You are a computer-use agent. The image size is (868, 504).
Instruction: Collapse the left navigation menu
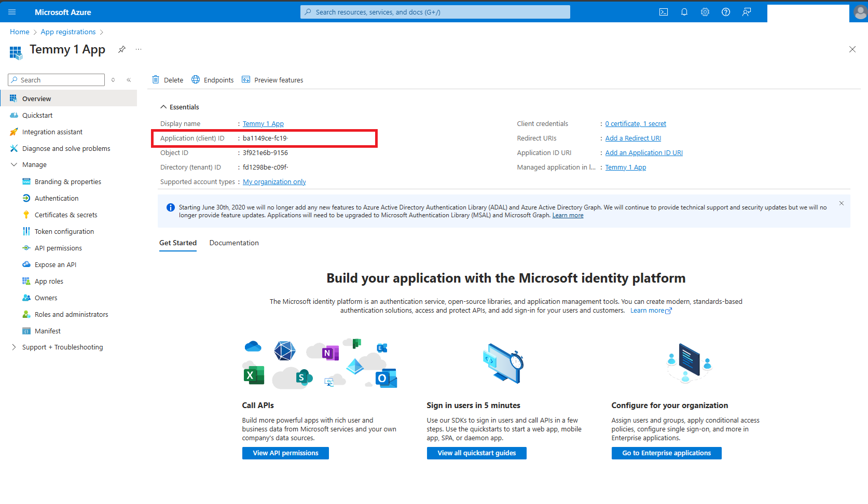coord(129,80)
